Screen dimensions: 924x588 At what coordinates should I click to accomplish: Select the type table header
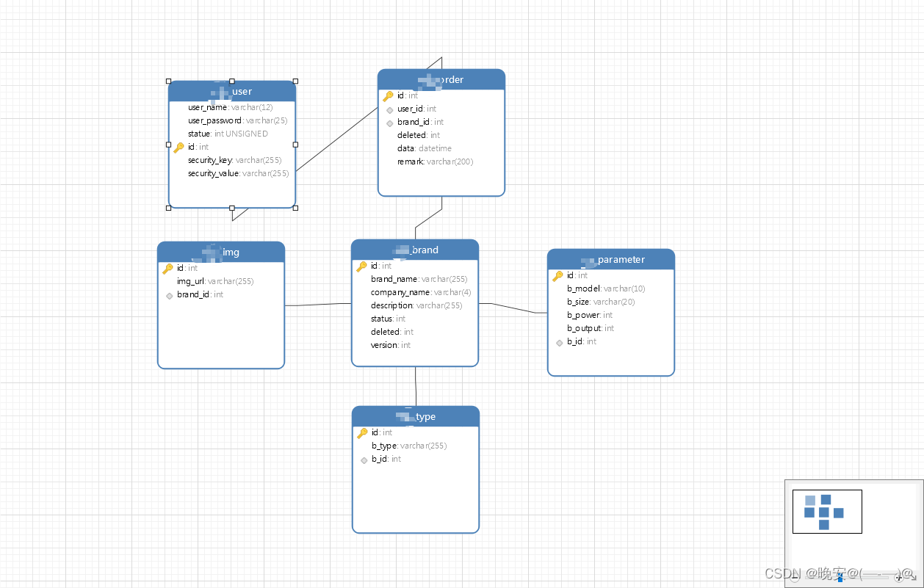coord(416,416)
